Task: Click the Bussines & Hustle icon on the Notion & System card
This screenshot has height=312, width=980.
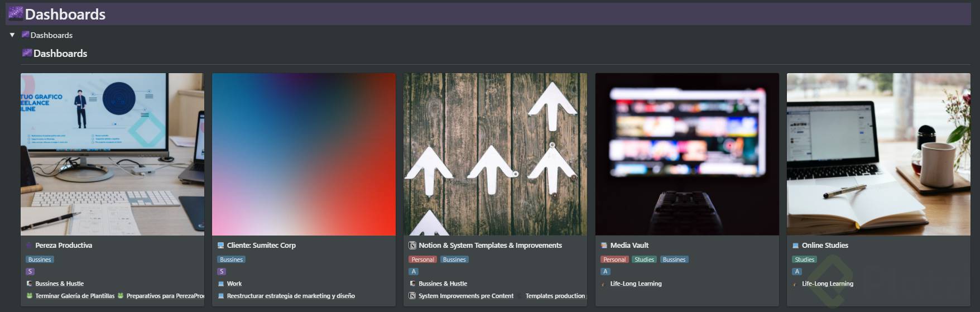Action: point(412,284)
